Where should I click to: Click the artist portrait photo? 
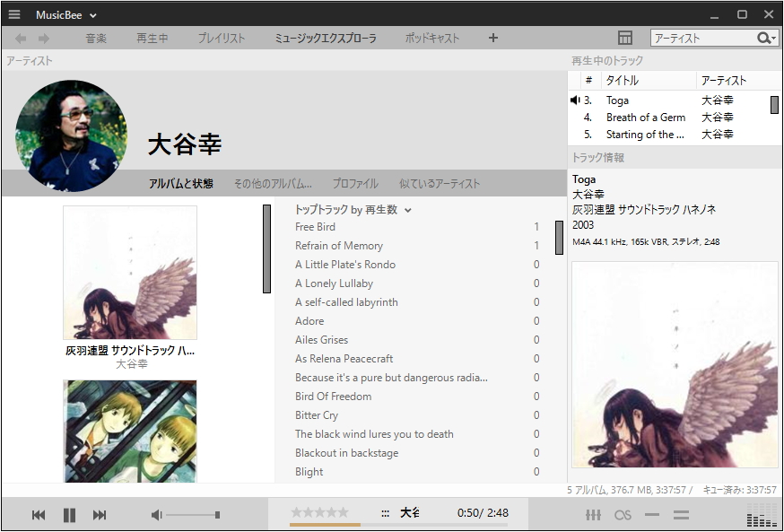71,135
